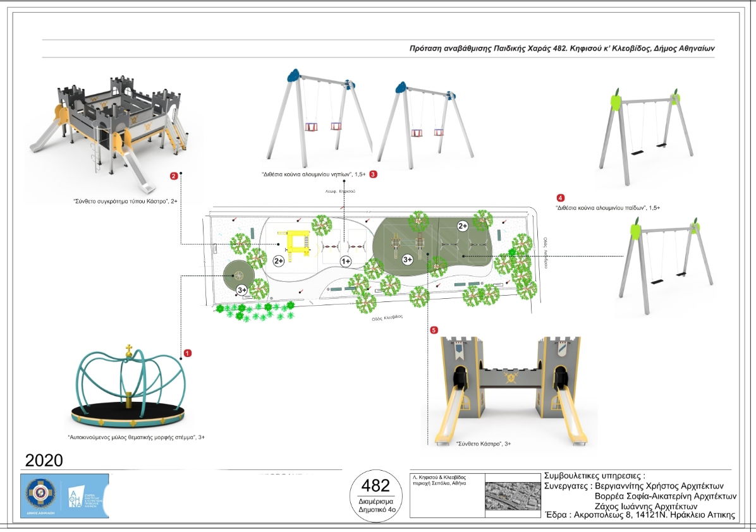Click the "2+" age circle beside the yellow castle
This screenshot has height=532, width=756.
pos(279,261)
